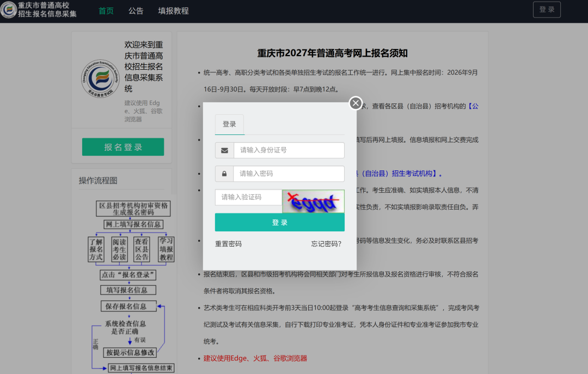The width and height of the screenshot is (588, 374).
Task: Focus the 请输入身份证号 input field
Action: (x=289, y=150)
